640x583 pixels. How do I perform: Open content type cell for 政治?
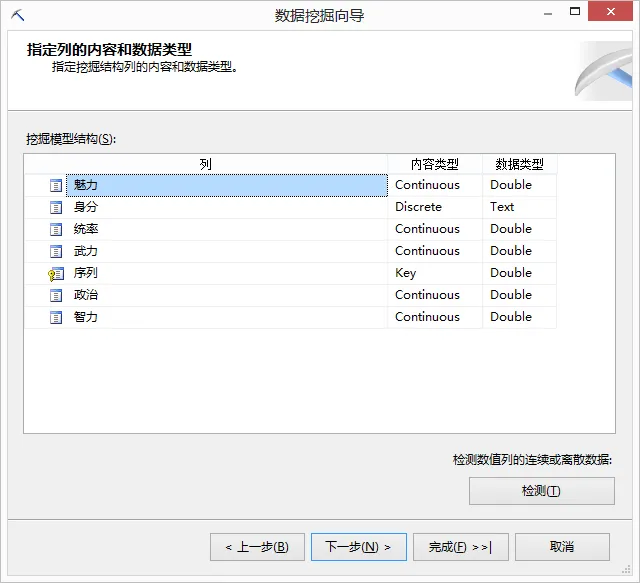tap(435, 296)
